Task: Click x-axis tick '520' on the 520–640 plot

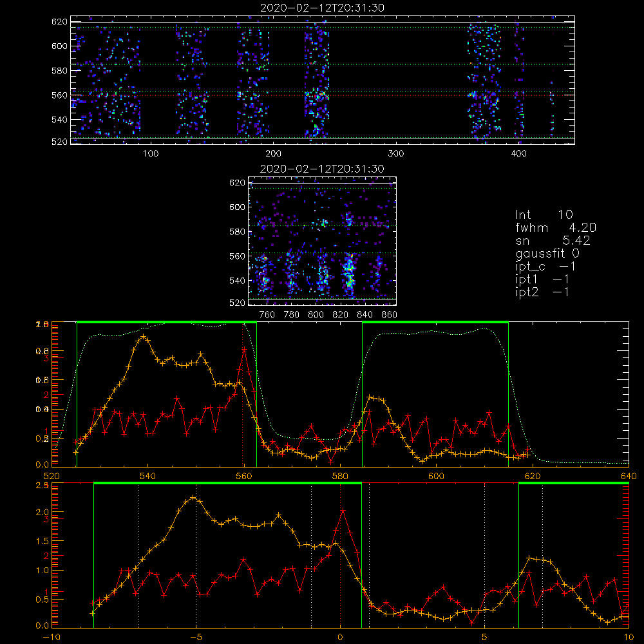Action: pos(52,477)
